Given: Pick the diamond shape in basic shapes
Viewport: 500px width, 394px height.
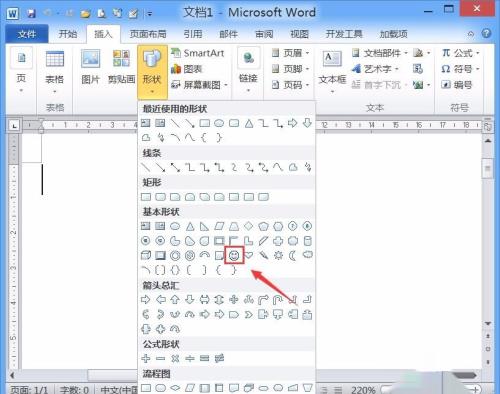Looking at the screenshot, I should (249, 226).
